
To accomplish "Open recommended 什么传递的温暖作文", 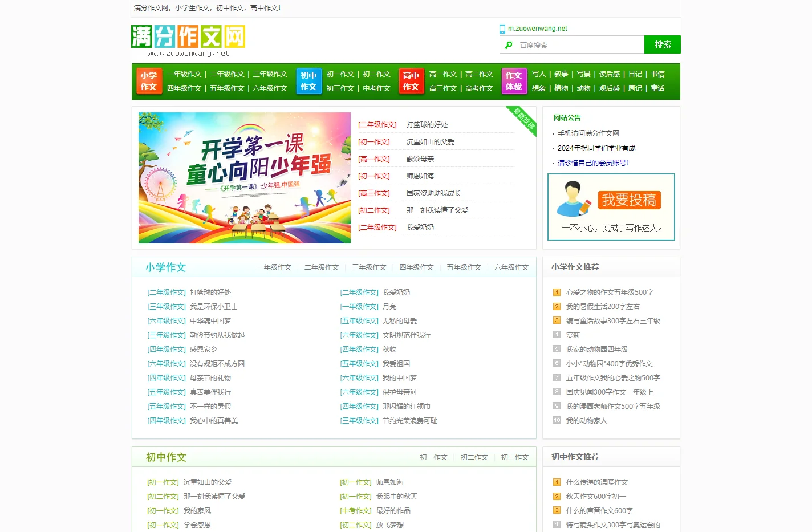I will point(596,482).
